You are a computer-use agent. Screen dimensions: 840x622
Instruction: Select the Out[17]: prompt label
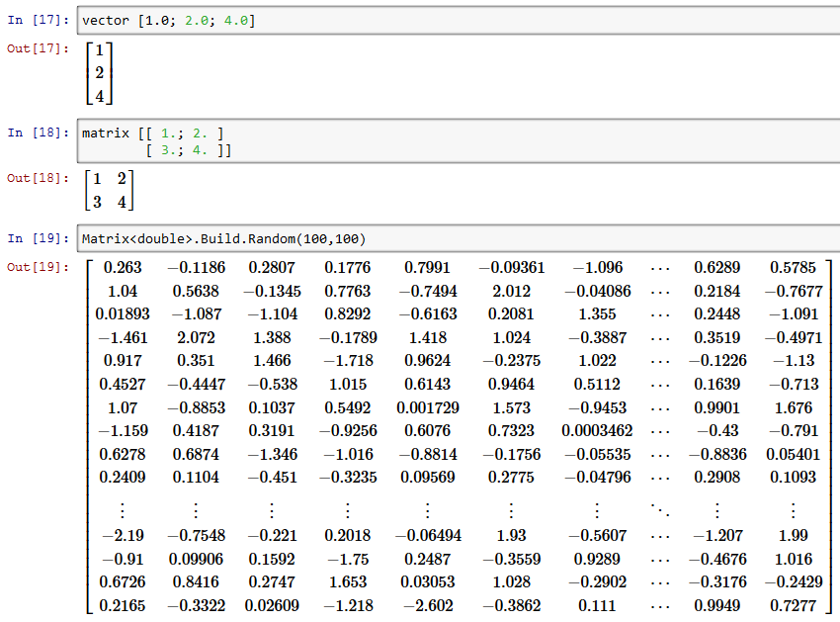point(38,48)
